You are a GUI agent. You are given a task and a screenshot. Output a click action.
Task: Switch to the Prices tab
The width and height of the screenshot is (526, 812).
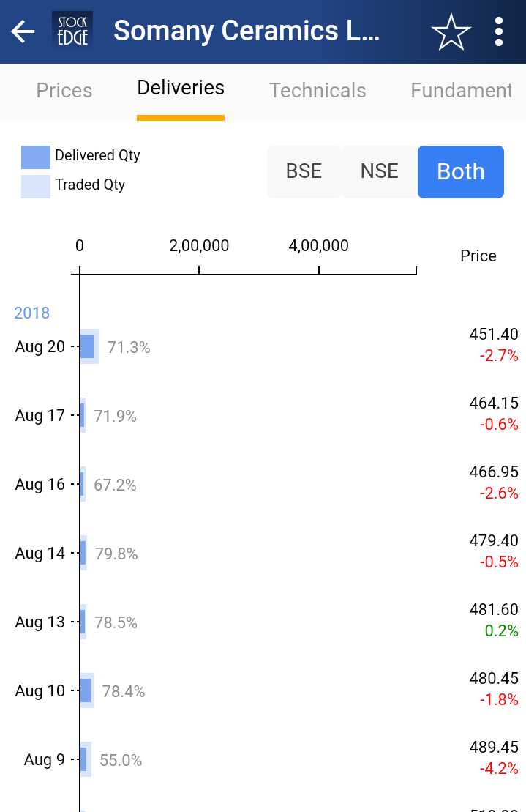tap(64, 91)
